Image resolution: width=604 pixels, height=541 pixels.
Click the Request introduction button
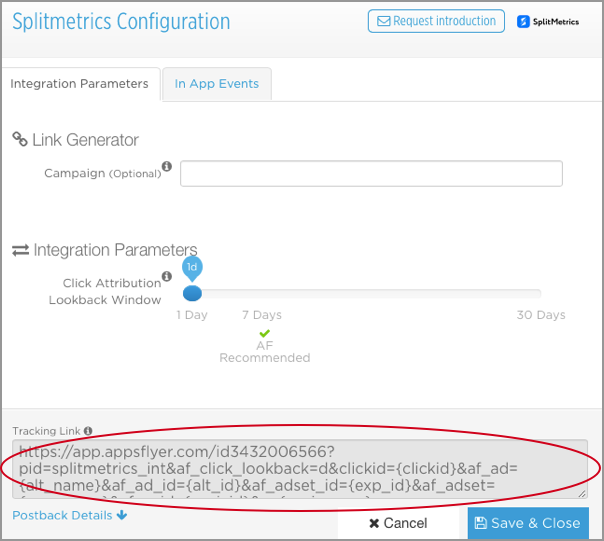[x=436, y=21]
